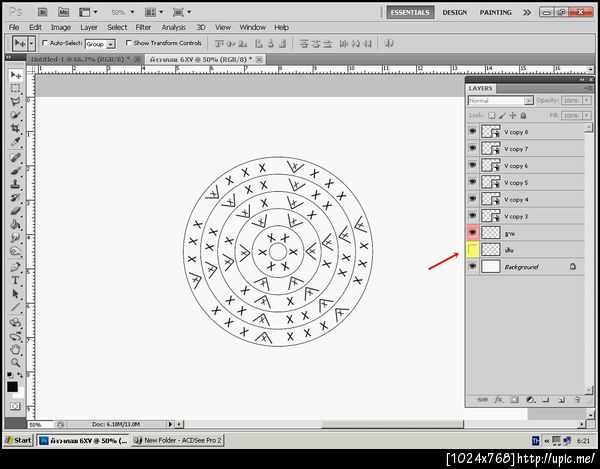This screenshot has height=469, width=600.
Task: Open the Filter menu
Action: point(143,27)
